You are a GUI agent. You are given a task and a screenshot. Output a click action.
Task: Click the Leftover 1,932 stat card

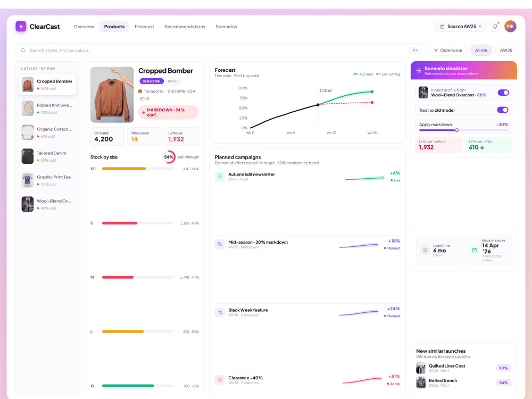(181, 136)
